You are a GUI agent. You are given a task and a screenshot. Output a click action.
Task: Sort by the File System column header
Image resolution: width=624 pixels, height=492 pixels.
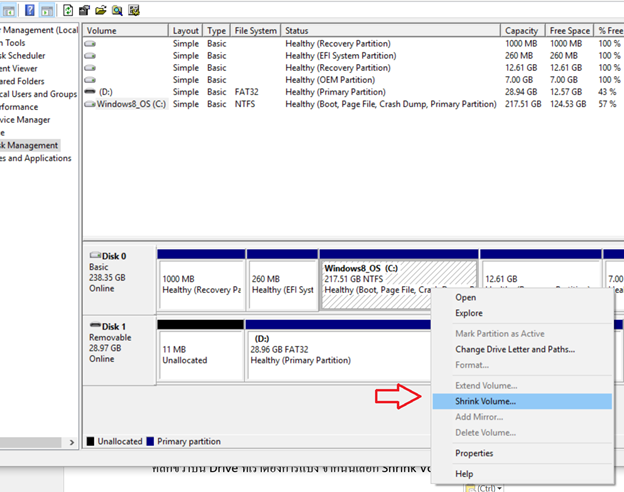255,31
